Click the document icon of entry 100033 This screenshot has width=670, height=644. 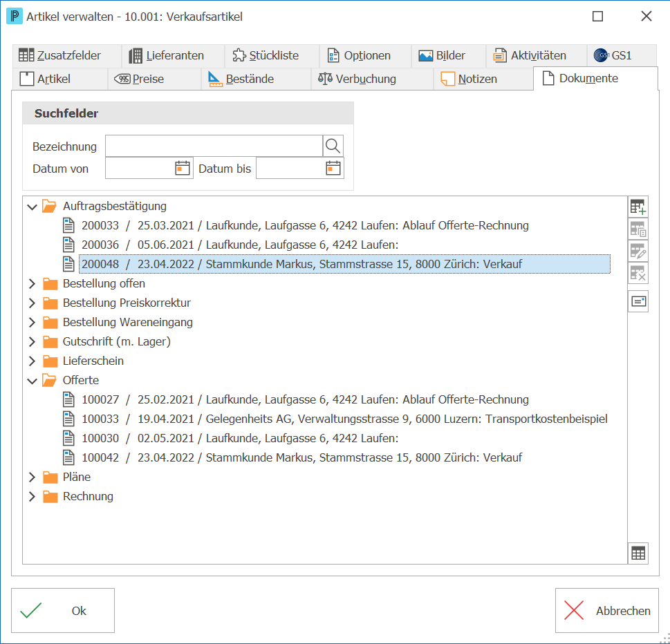click(x=68, y=419)
